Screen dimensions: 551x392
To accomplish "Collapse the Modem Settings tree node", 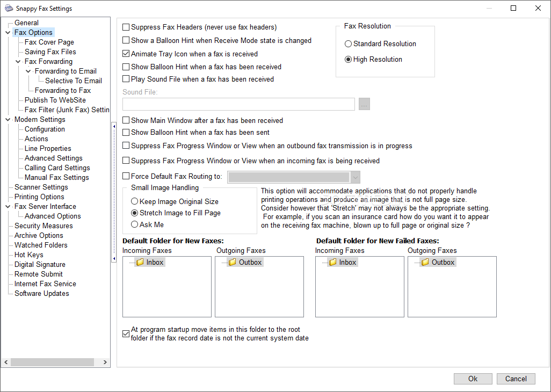I will 8,120.
